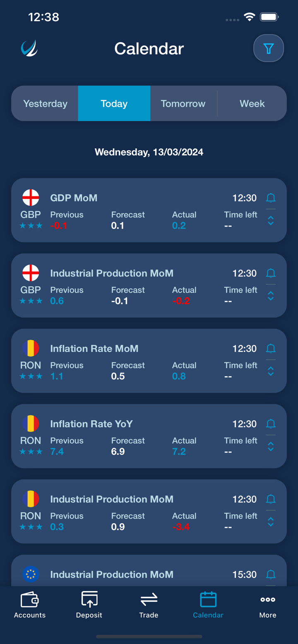Expand the GDP MoM event details

click(x=271, y=221)
